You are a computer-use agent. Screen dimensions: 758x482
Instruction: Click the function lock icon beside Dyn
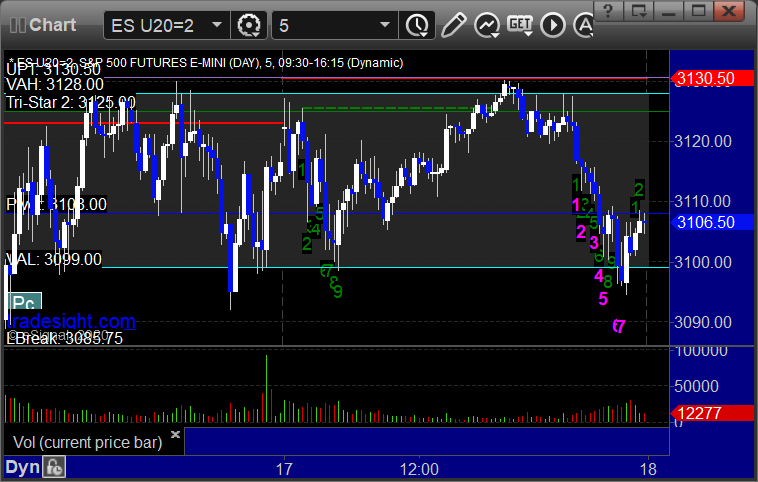coord(54,467)
